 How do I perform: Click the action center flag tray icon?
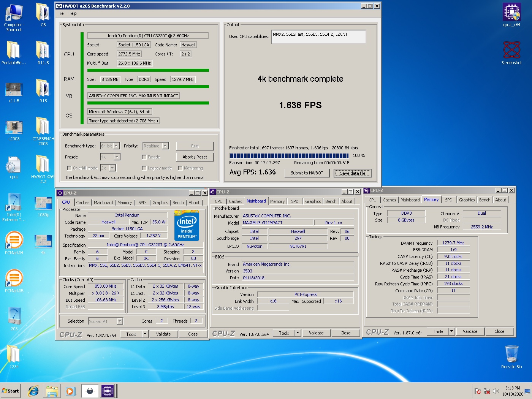point(478,391)
